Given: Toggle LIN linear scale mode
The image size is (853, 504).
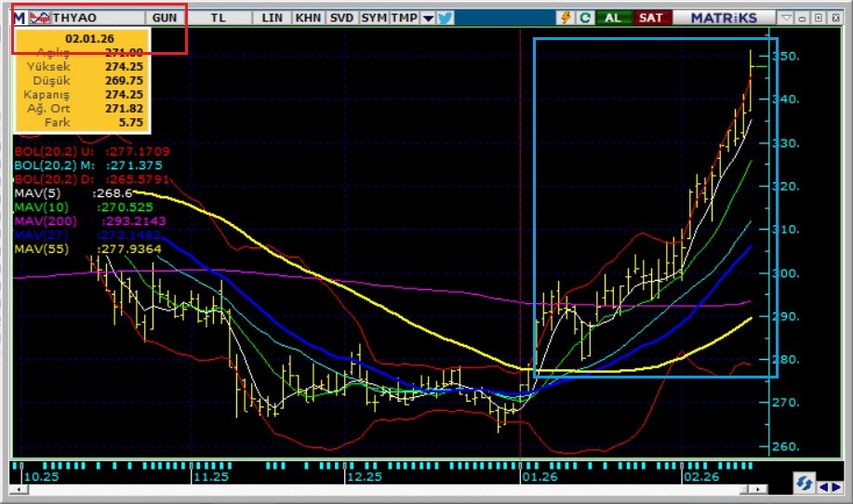Looking at the screenshot, I should tap(273, 18).
